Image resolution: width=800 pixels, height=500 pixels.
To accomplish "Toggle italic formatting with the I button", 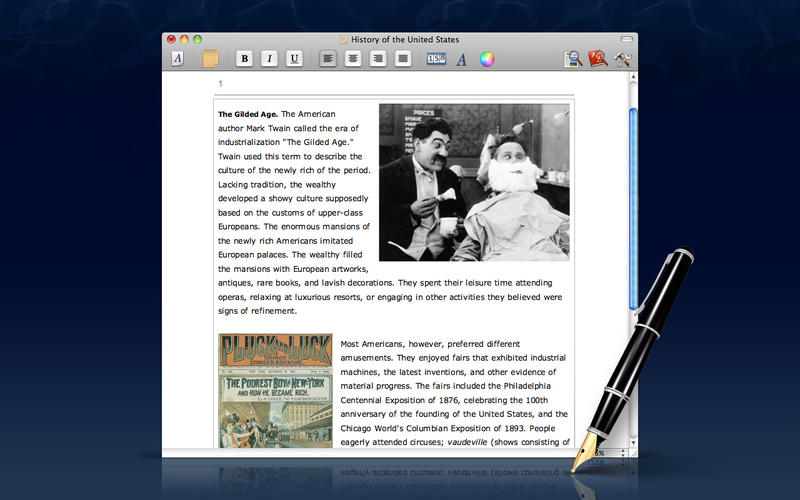I will pos(269,59).
